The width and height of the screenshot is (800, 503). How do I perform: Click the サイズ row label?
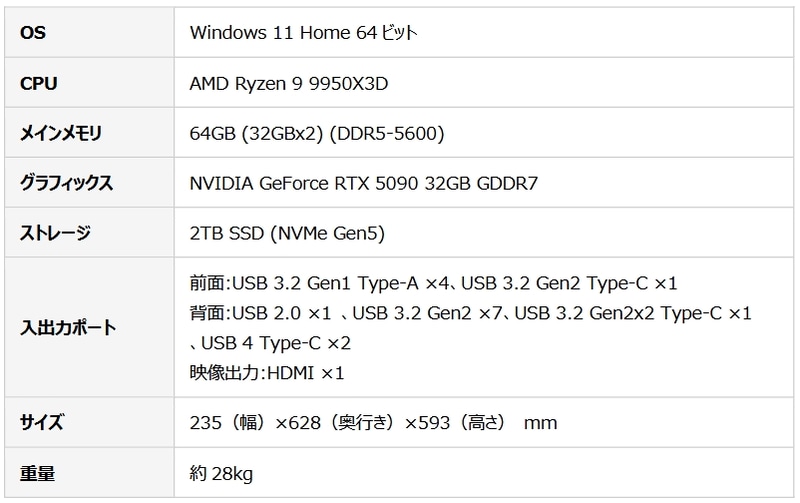(42, 423)
